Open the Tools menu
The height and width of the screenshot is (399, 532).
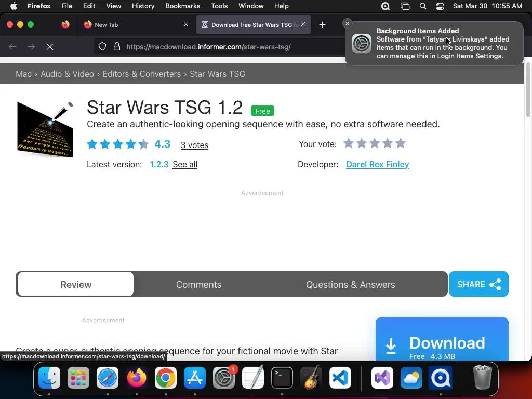click(219, 6)
